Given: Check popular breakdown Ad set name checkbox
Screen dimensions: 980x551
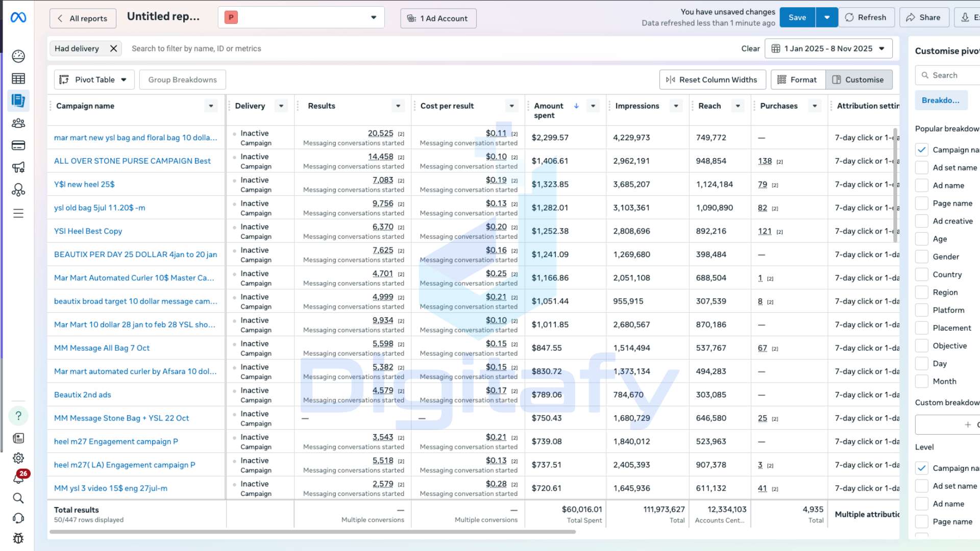Looking at the screenshot, I should point(921,167).
